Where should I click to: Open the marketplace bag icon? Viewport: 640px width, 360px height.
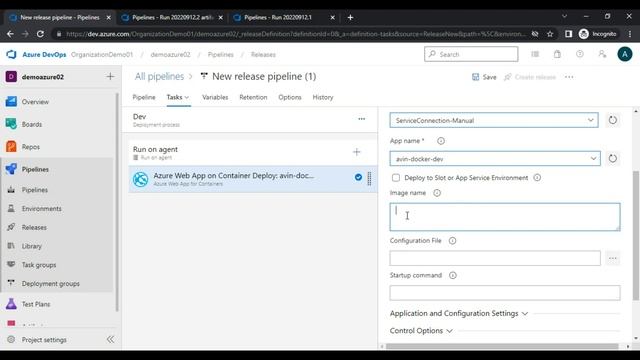[557, 54]
